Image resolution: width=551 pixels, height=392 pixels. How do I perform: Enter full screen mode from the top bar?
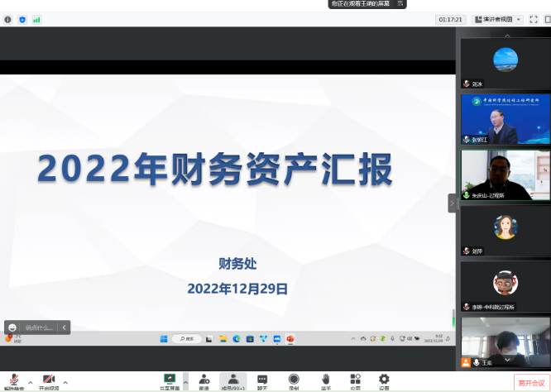pyautogui.click(x=534, y=19)
